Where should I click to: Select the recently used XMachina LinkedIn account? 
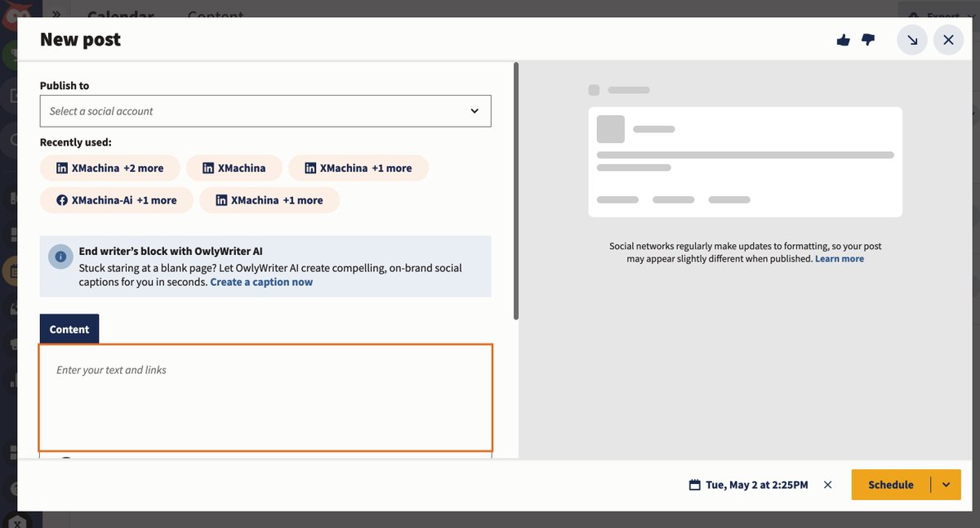pos(234,168)
